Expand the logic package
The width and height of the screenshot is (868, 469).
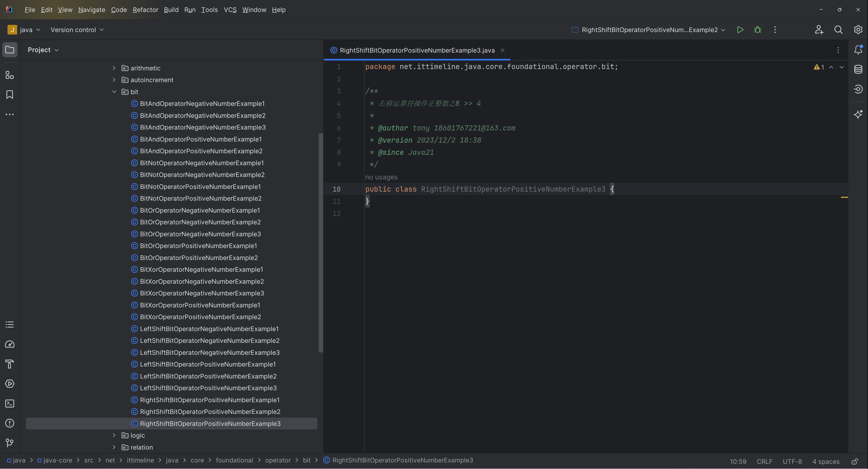(x=114, y=435)
